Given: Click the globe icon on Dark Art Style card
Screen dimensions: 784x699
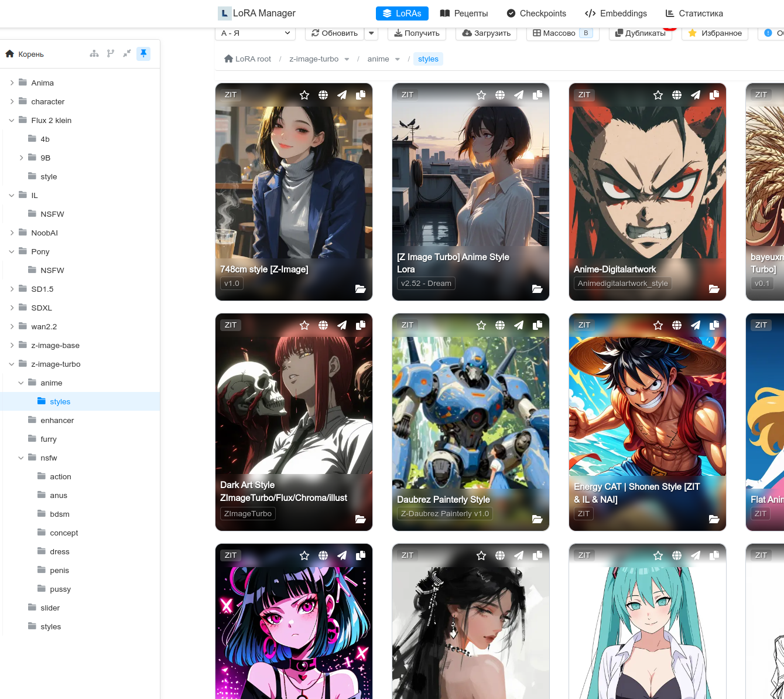Looking at the screenshot, I should pyautogui.click(x=323, y=325).
